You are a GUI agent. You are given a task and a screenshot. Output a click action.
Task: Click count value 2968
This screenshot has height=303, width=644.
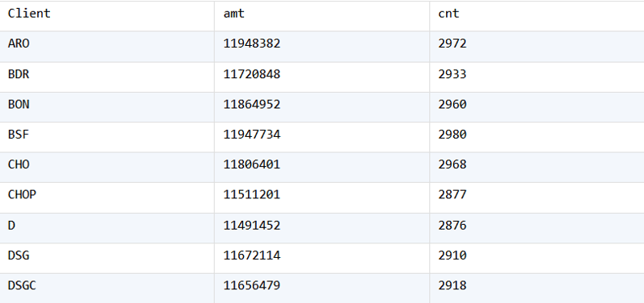(452, 164)
